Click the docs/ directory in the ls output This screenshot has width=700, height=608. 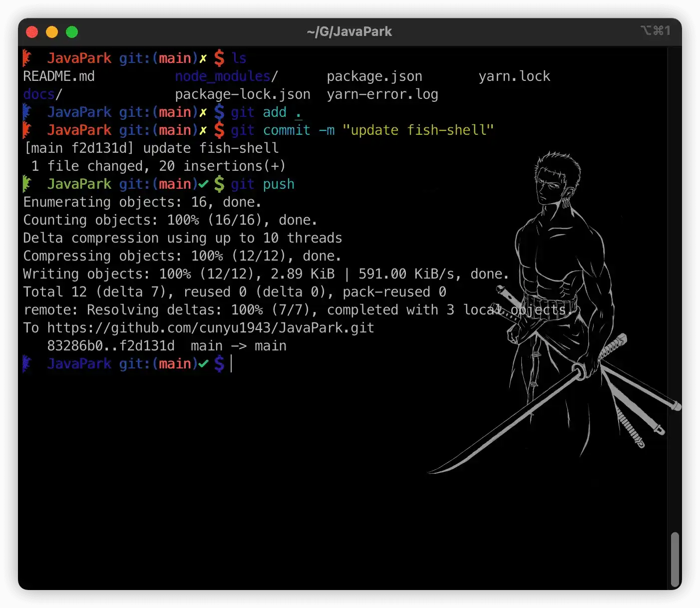(42, 94)
